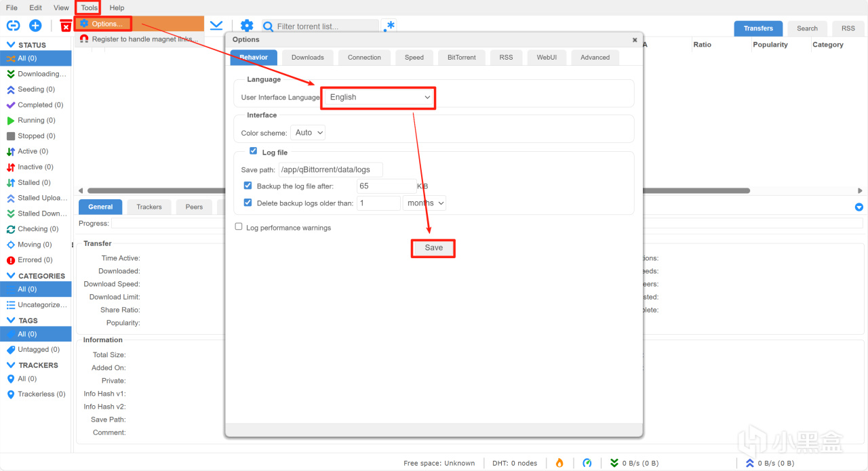Filter by Inactive (0) status

click(x=35, y=167)
